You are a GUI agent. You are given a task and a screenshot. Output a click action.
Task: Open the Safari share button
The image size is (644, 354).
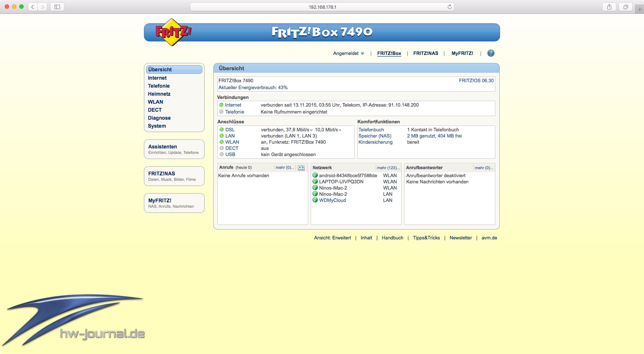(x=609, y=7)
